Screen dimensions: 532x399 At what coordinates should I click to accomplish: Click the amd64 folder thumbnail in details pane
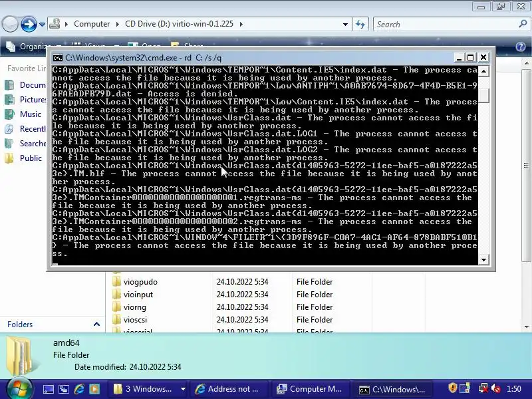(x=22, y=356)
